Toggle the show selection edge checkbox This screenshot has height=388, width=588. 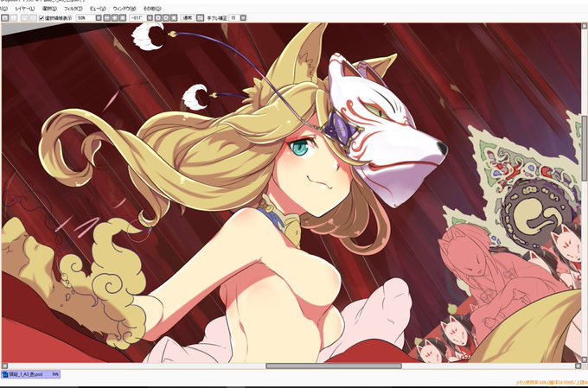(x=42, y=17)
